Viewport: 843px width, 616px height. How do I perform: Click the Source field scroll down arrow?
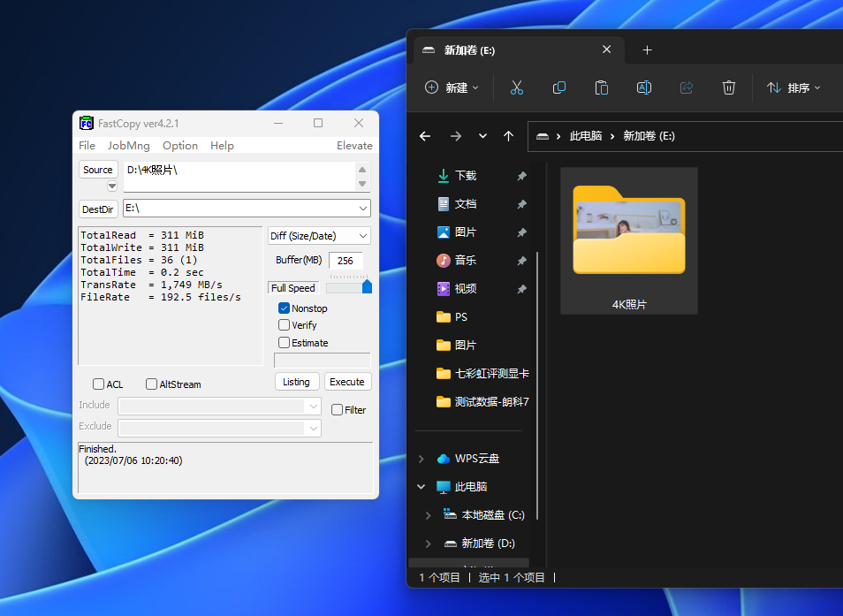point(362,184)
